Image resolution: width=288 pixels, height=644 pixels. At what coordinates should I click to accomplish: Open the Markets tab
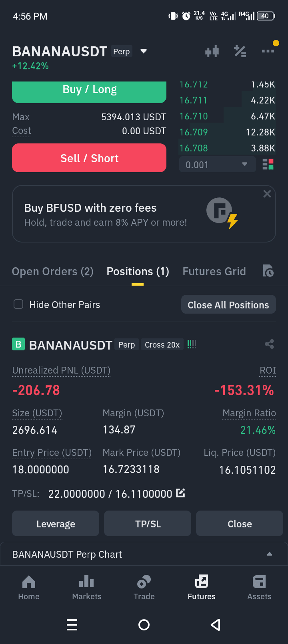[x=86, y=587]
